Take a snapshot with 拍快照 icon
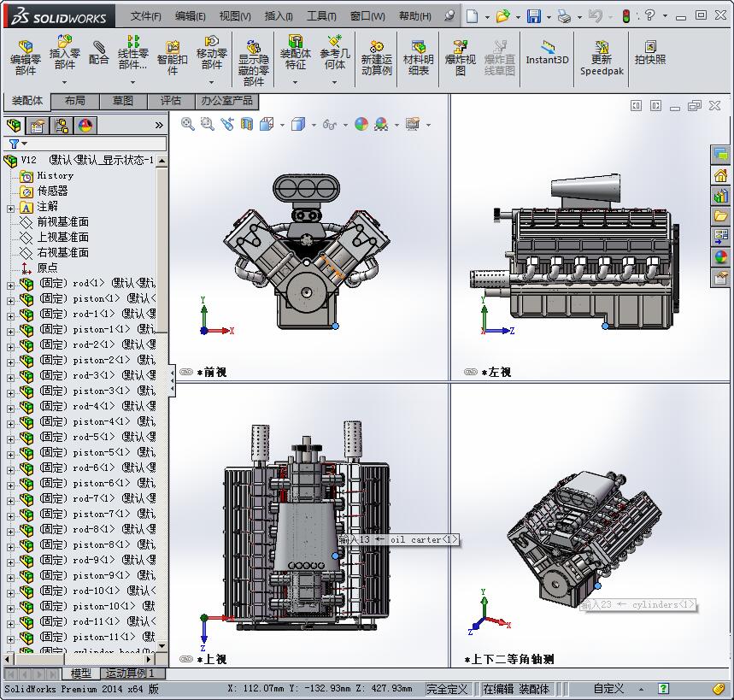Screen dimensions: 734x700 (x=650, y=53)
